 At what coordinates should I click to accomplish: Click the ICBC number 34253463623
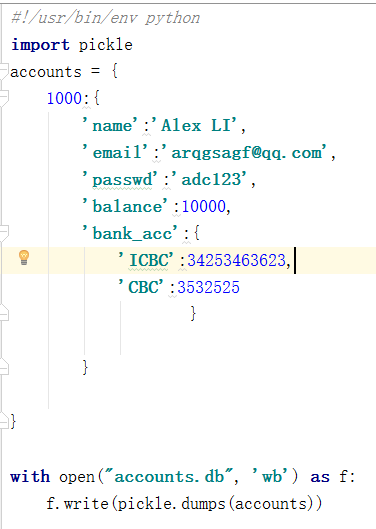[237, 260]
